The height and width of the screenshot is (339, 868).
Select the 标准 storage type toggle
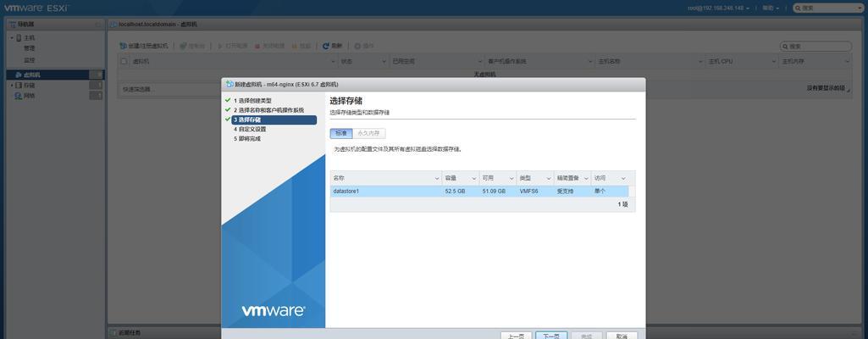point(341,134)
